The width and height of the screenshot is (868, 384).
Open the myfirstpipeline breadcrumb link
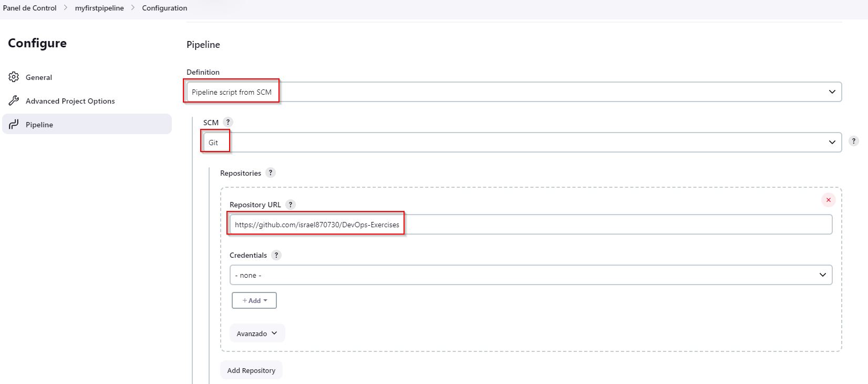click(x=99, y=8)
